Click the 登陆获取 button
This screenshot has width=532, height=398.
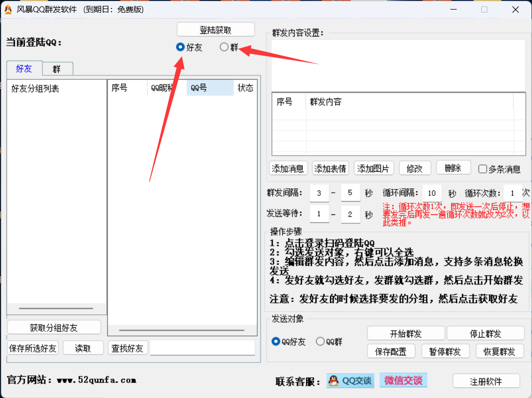215,30
